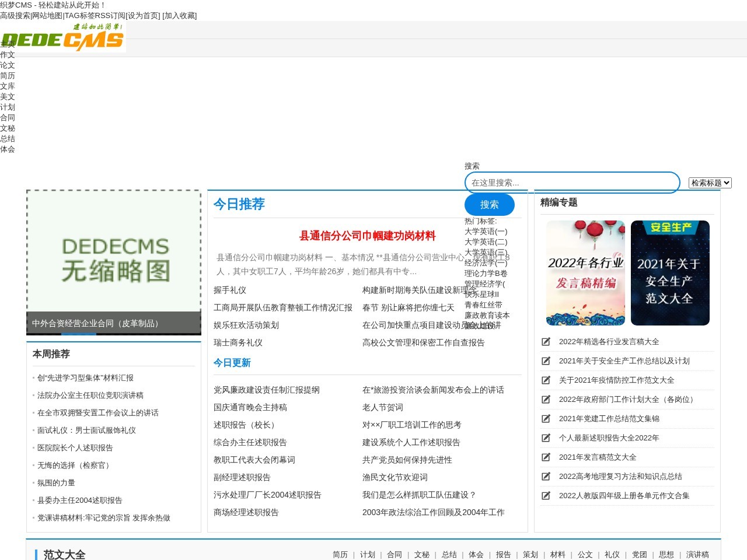747x560 pixels.
Task: Click edit icon beside 2022年精选各行业发言稿大全
Action: 546,342
